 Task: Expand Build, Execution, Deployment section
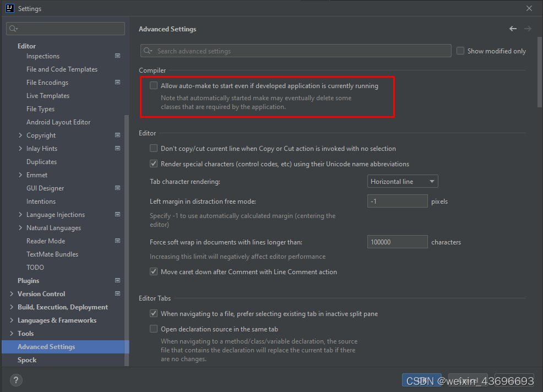point(12,307)
